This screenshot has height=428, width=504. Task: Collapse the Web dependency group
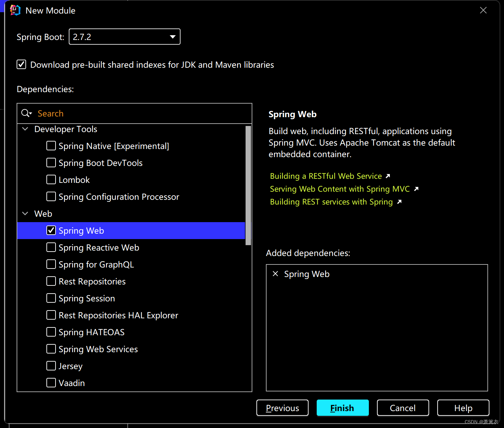[x=25, y=214]
